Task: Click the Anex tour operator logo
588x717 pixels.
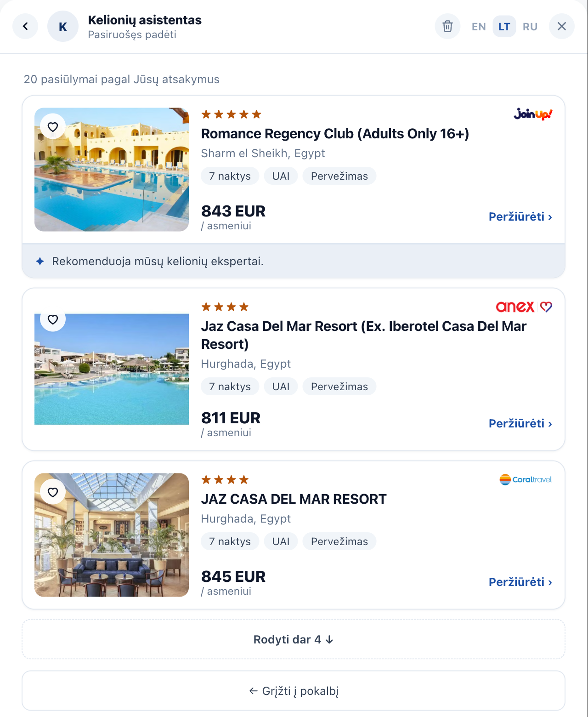Action: point(524,307)
